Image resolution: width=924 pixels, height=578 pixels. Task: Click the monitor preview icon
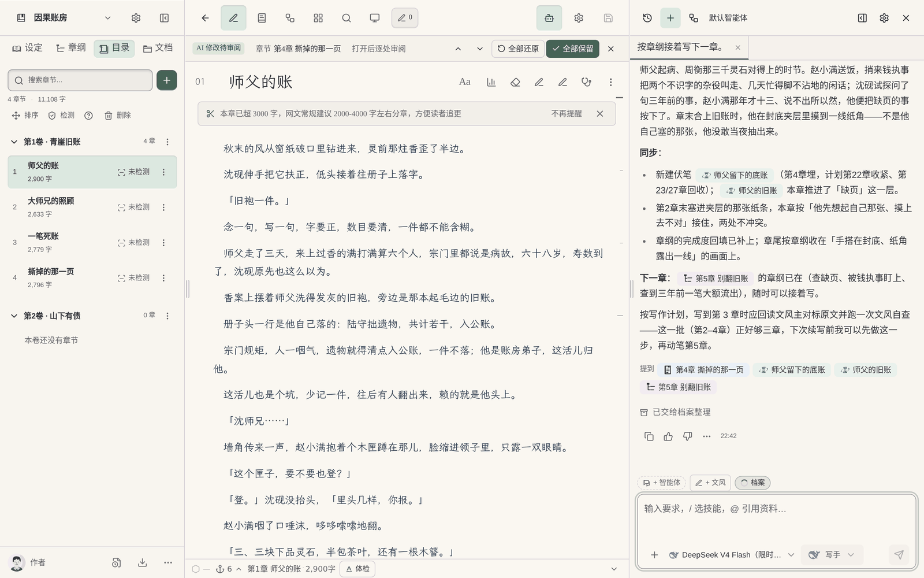coord(375,18)
